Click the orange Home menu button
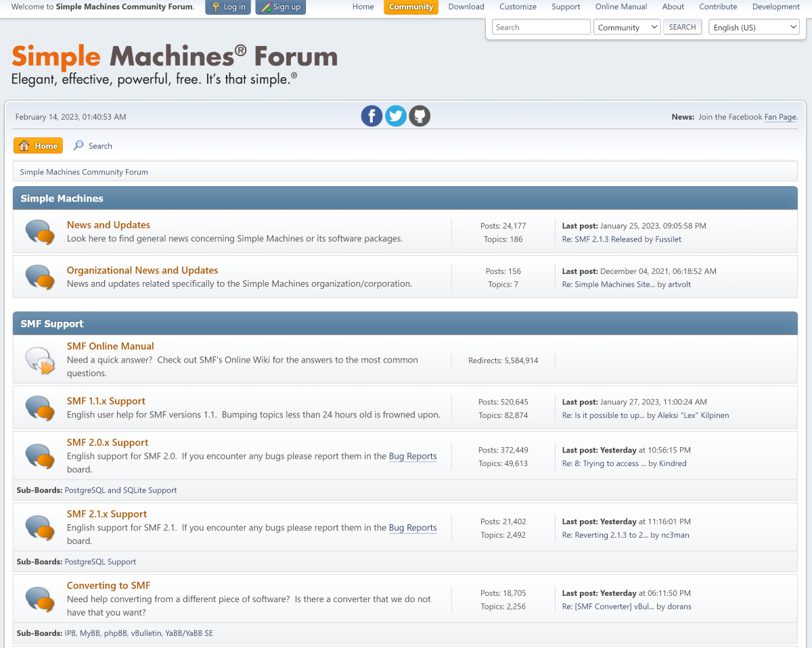The width and height of the screenshot is (812, 648). point(38,145)
